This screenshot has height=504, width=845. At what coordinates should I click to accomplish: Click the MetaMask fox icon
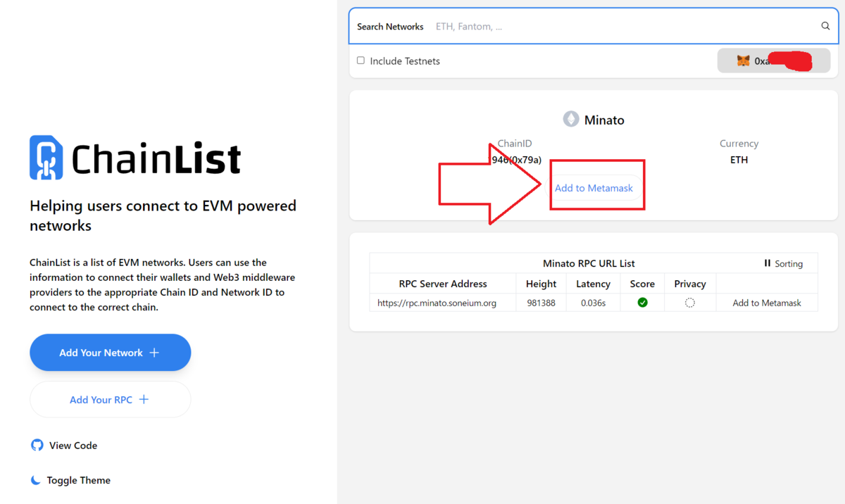(x=743, y=61)
